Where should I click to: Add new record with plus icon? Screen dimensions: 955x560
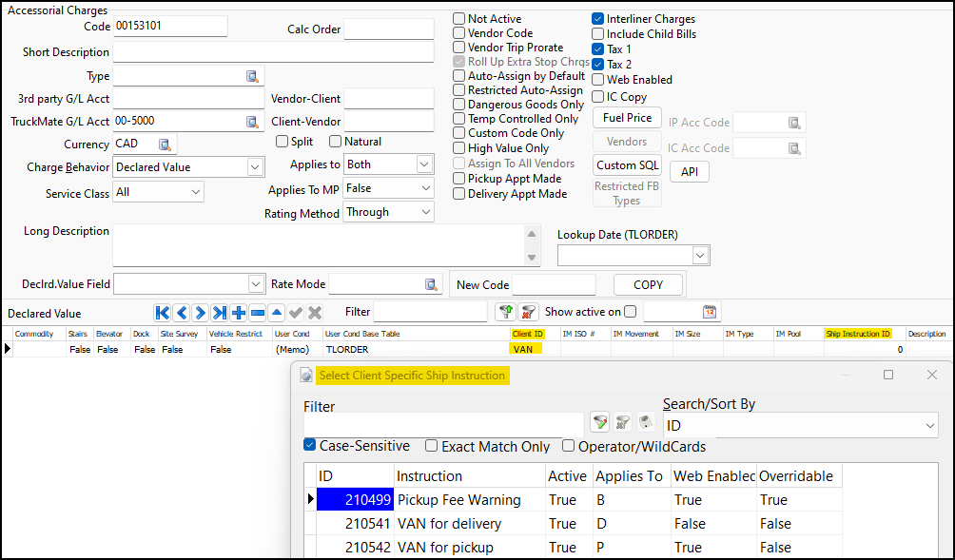(x=239, y=313)
